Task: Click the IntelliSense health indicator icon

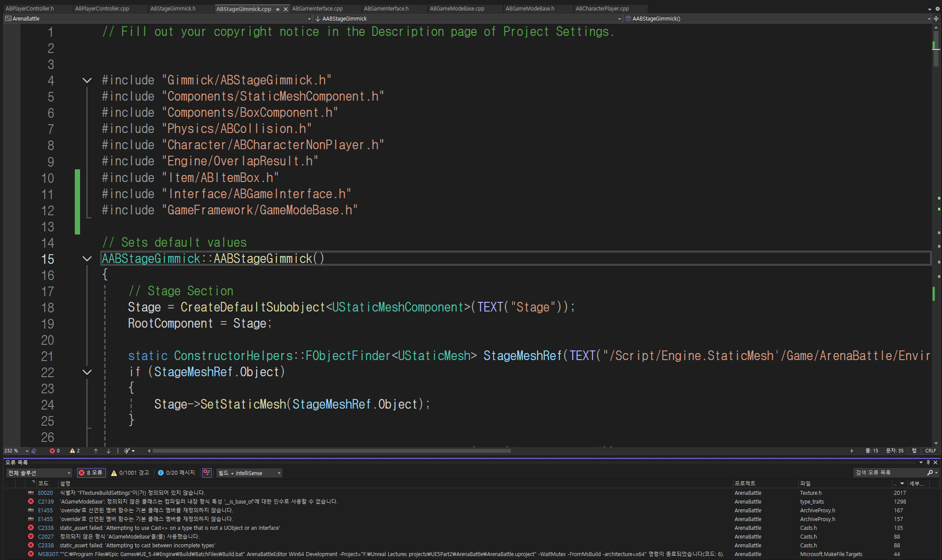Action: click(34, 451)
